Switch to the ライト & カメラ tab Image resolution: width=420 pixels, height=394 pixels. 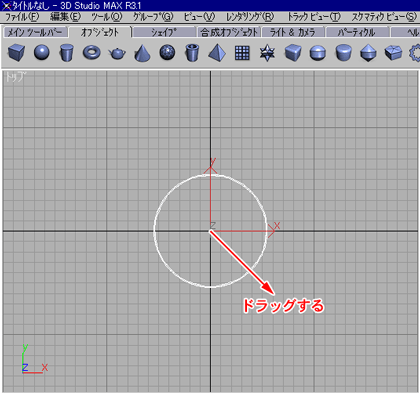pyautogui.click(x=293, y=32)
